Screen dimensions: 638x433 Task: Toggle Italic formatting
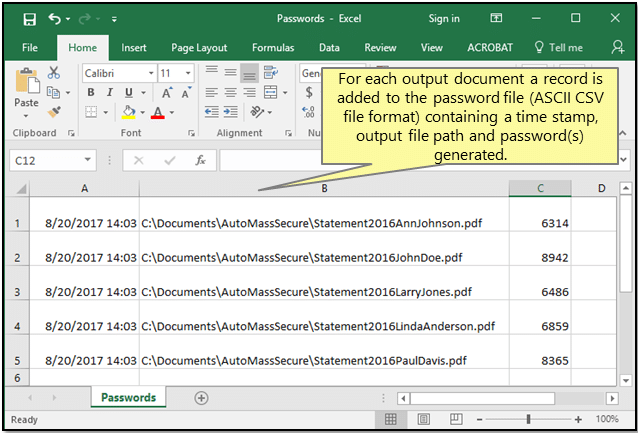109,93
